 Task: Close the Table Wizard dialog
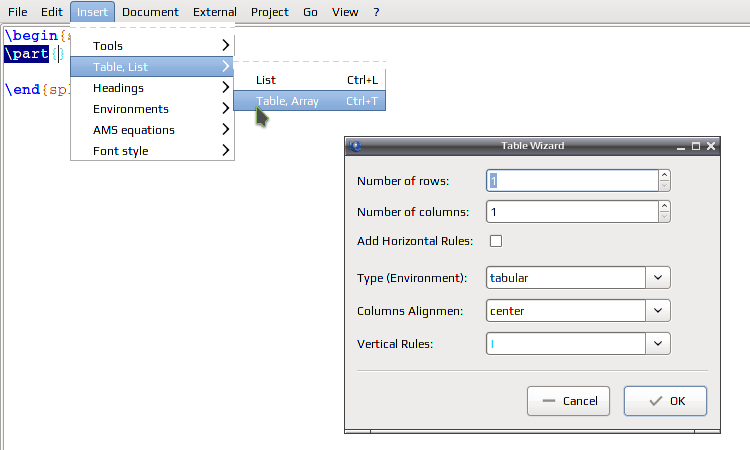pos(711,146)
